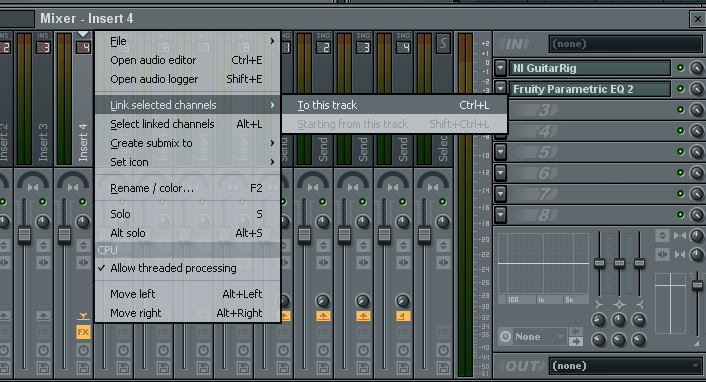
Task: Click NI GuitarRig mix level knob
Action: coord(697,68)
